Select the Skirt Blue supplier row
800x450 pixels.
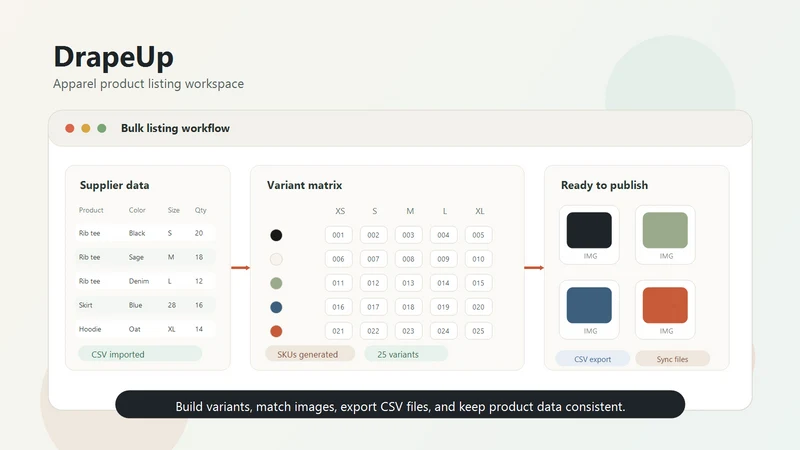(x=145, y=305)
